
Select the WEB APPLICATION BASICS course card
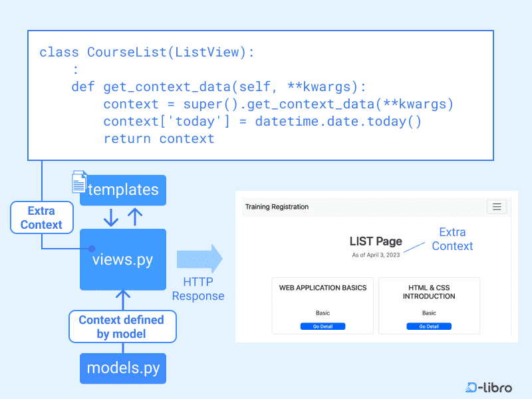pyautogui.click(x=323, y=306)
